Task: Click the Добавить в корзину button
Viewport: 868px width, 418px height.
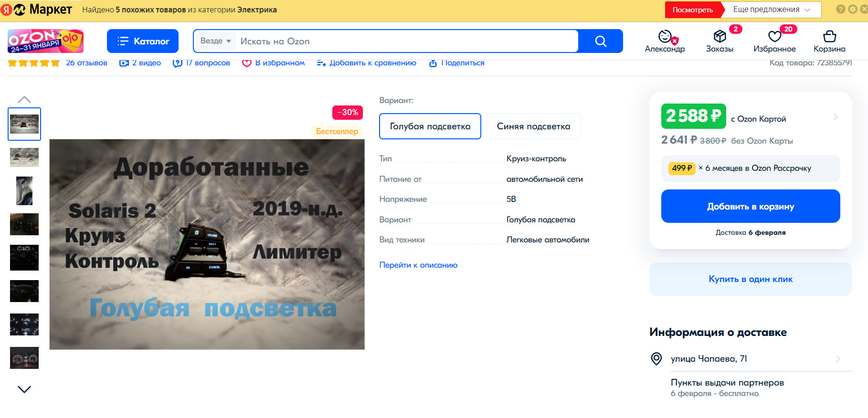Action: [751, 206]
